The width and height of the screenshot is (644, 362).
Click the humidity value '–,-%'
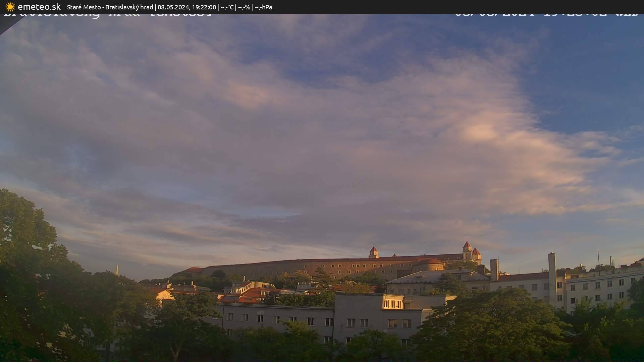point(245,7)
